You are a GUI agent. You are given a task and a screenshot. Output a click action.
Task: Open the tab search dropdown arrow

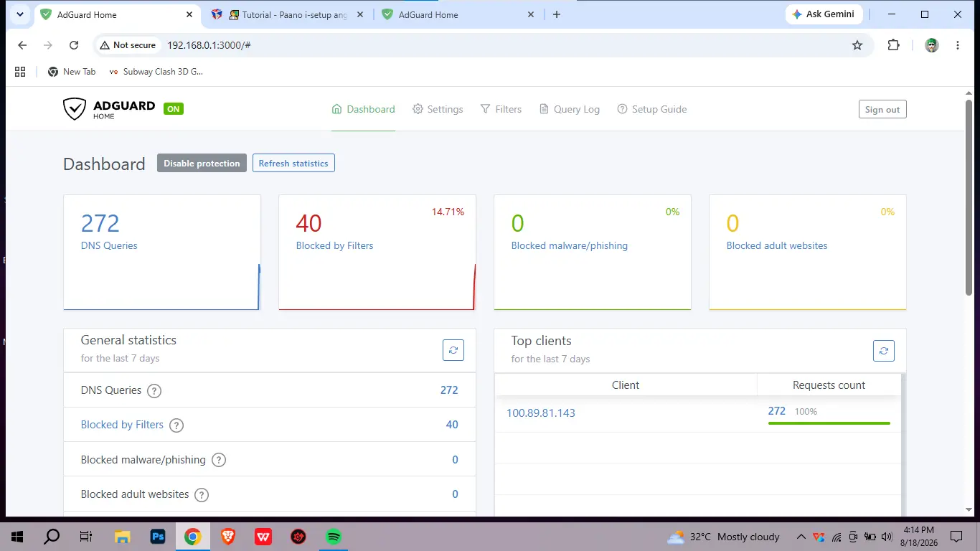click(x=20, y=14)
